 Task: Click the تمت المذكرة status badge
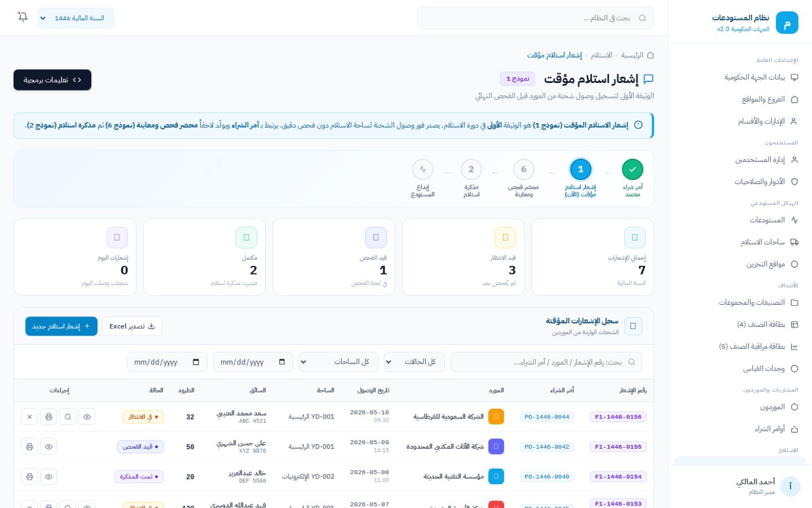tap(139, 477)
